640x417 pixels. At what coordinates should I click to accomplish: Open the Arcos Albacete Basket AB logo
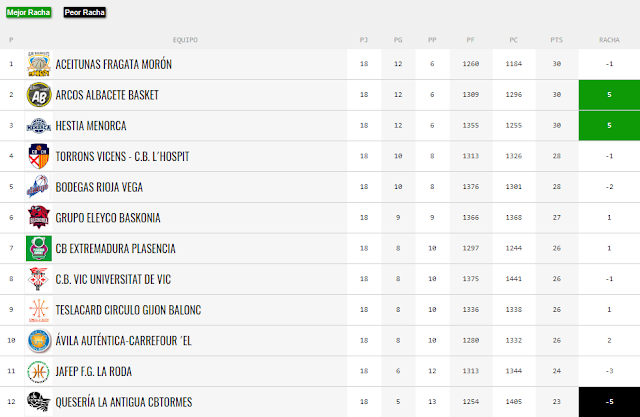[39, 95]
